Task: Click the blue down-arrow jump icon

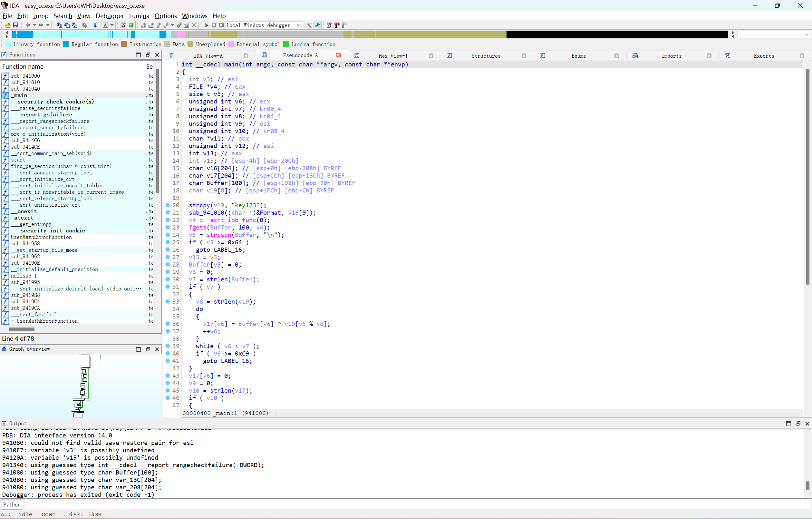Action: [x=95, y=25]
